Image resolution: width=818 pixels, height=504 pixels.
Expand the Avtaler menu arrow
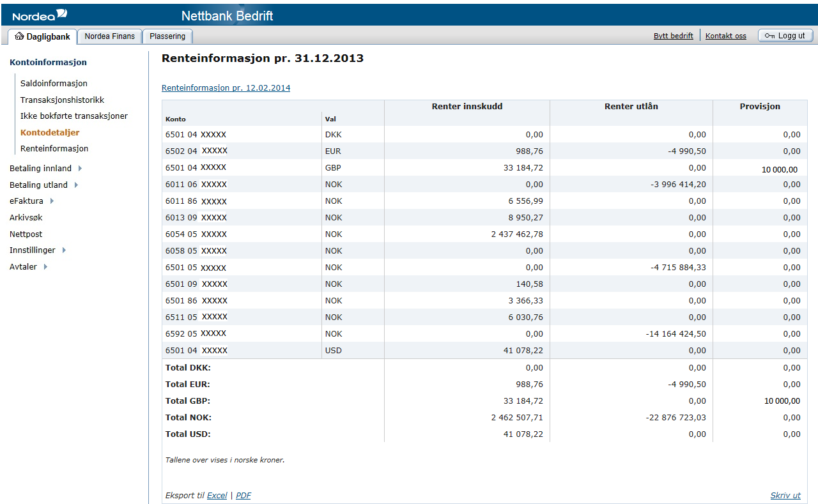point(45,267)
